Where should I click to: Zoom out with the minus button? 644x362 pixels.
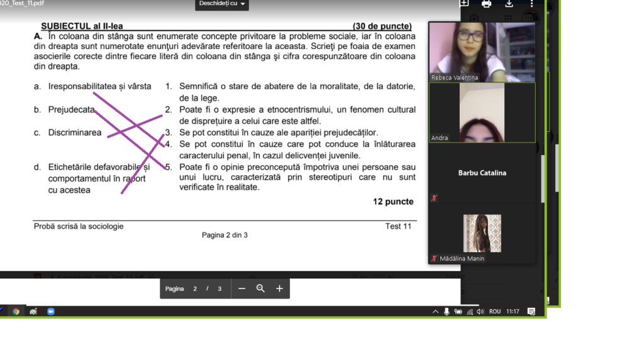pyautogui.click(x=241, y=288)
